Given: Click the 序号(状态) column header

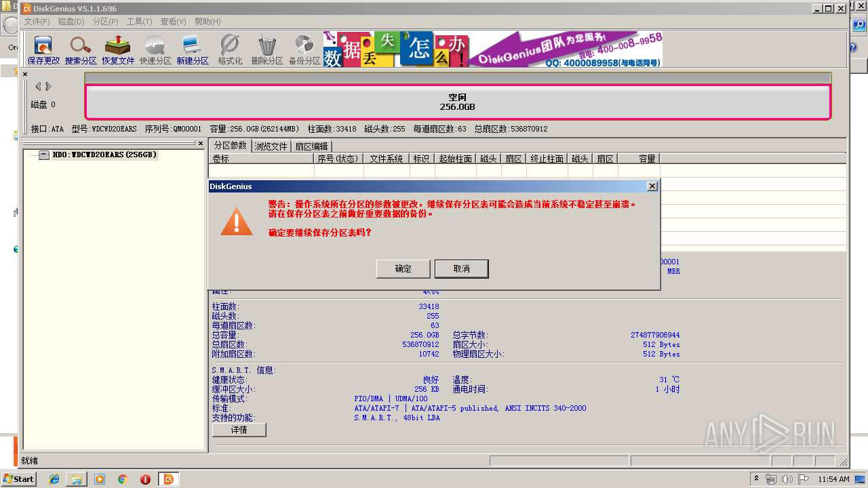Looking at the screenshot, I should click(x=339, y=159).
